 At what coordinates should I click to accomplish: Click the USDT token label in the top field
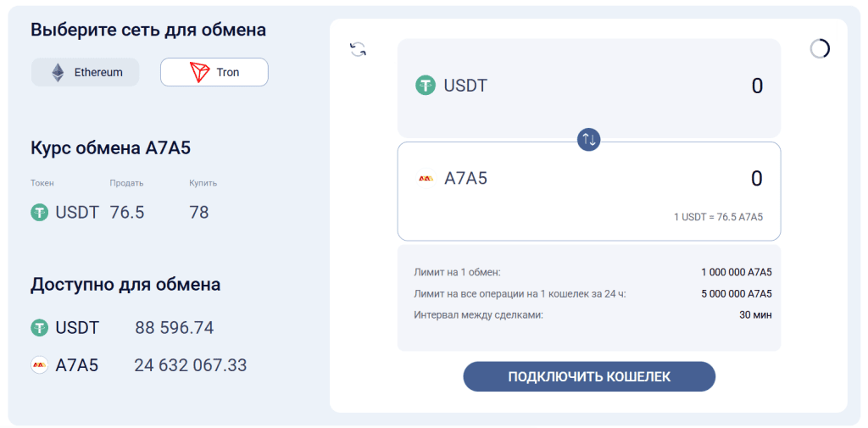pyautogui.click(x=465, y=86)
